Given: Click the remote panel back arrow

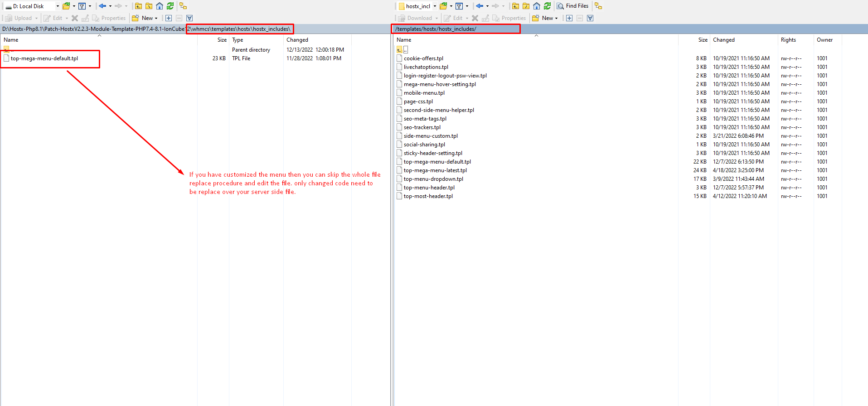Looking at the screenshot, I should coord(479,6).
